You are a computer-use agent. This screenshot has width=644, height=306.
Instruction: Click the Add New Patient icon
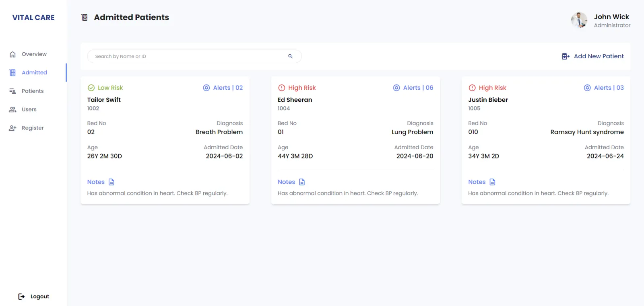coord(566,56)
